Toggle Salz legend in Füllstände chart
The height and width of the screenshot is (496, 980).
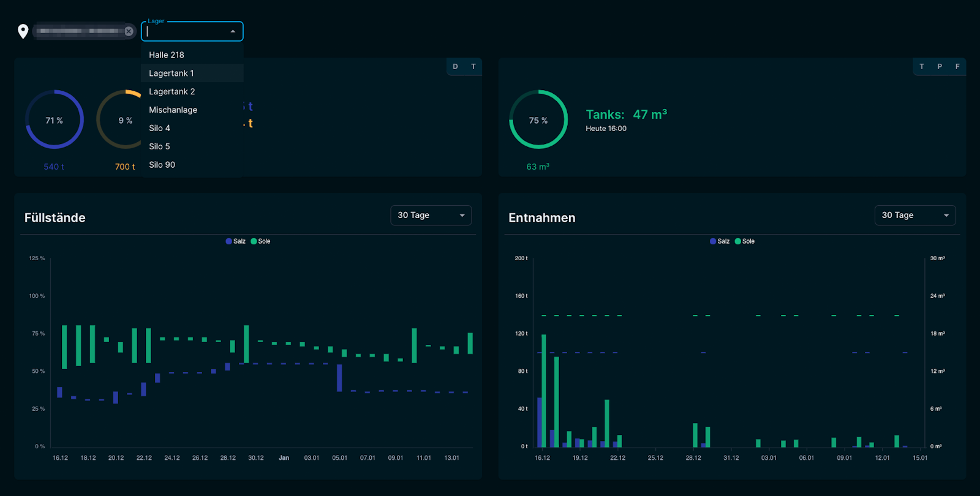tap(236, 241)
